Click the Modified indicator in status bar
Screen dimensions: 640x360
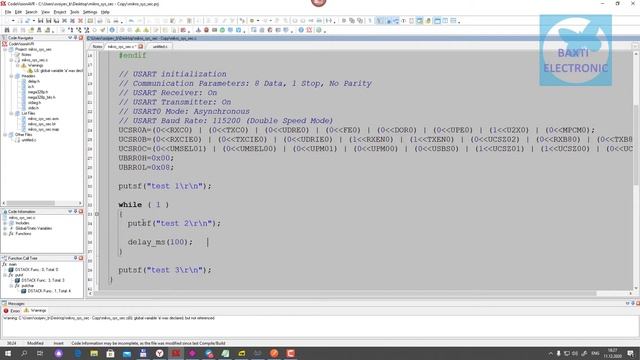click(35, 343)
